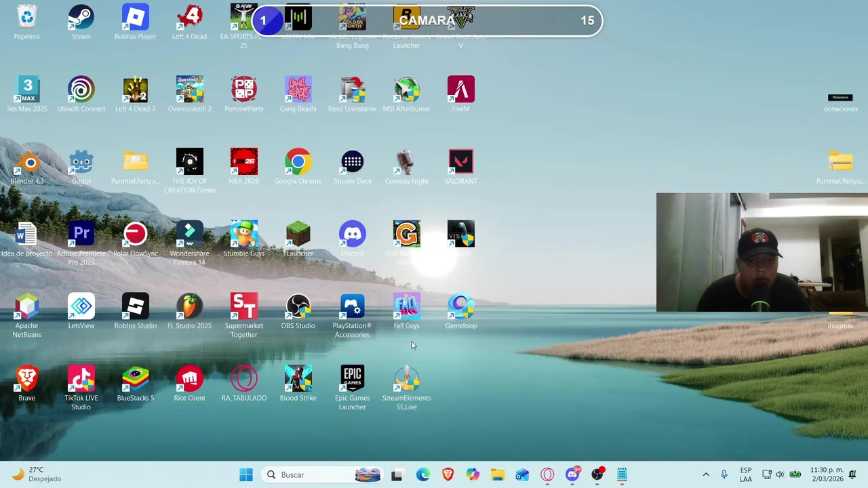Switch to Opera GX in the taskbar
Screen dimensions: 868x488
coord(547,475)
